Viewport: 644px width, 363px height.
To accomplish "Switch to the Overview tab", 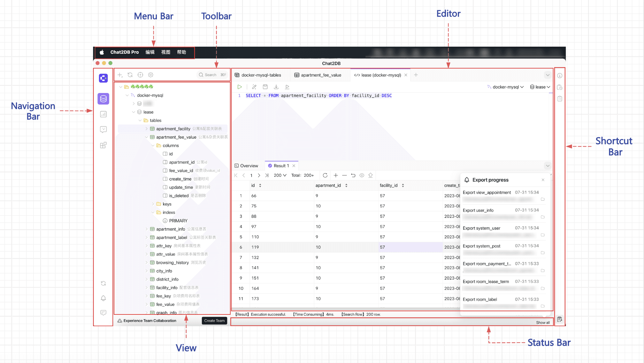I will pyautogui.click(x=246, y=166).
